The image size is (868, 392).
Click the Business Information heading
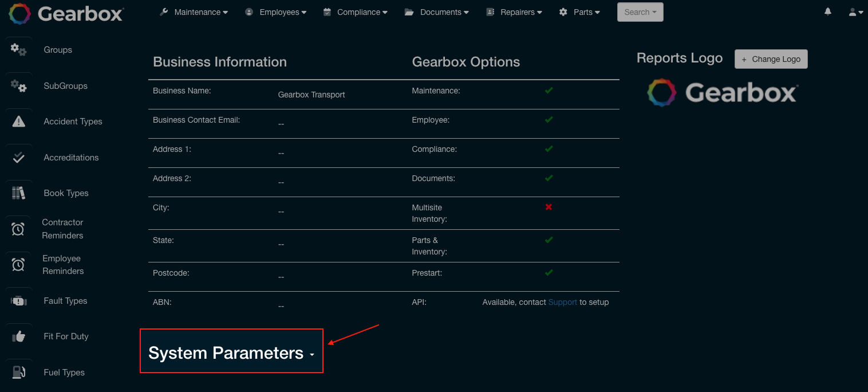click(220, 62)
